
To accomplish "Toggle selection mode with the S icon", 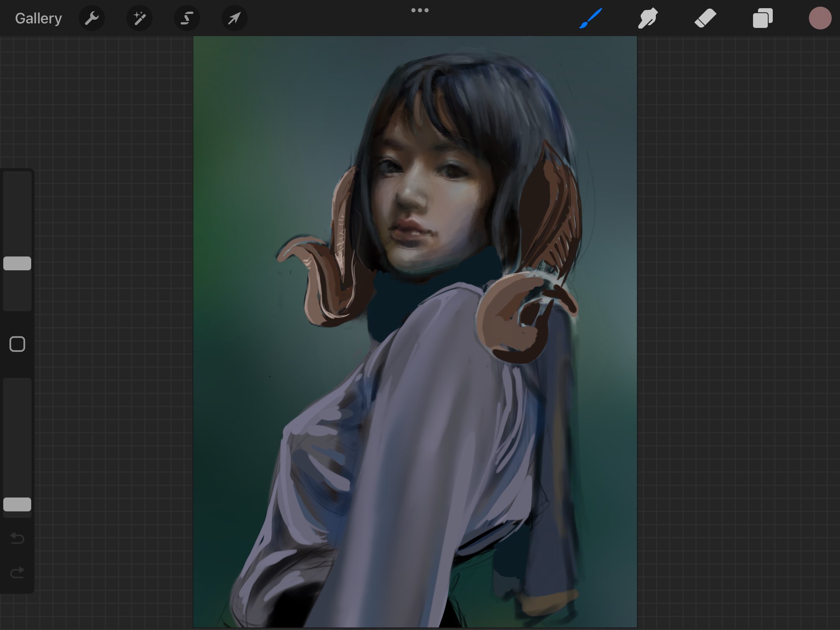I will tap(187, 18).
